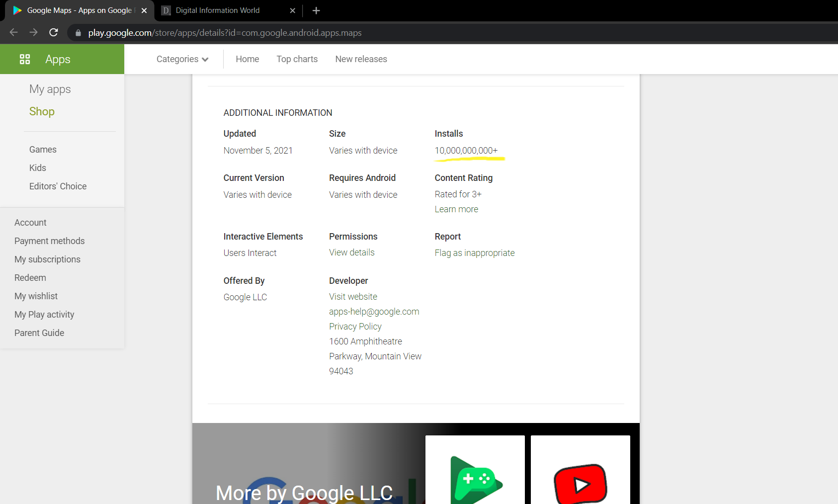
Task: Go to the Home tab
Action: point(248,59)
